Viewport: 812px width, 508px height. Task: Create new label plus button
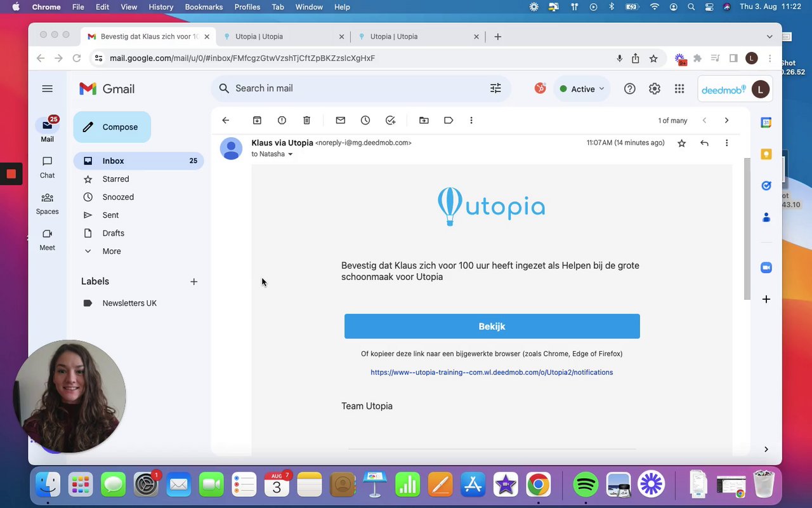[x=194, y=281]
